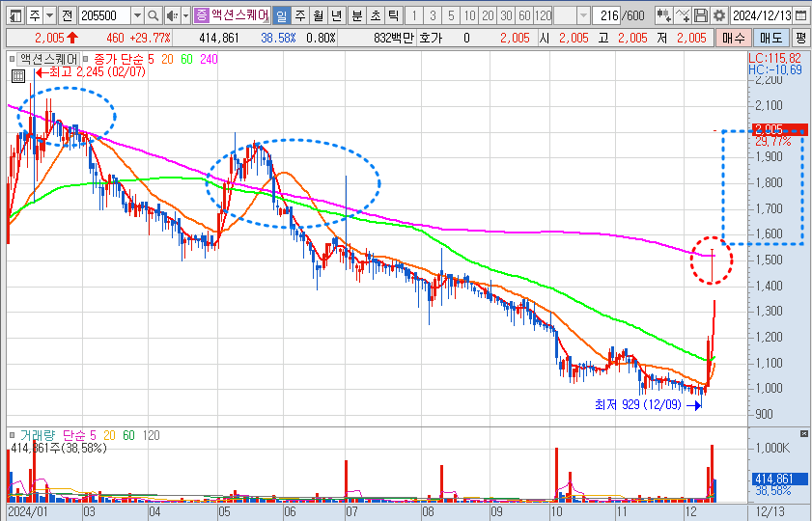Choose the 5 interval button
This screenshot has height=521, width=812.
[451, 15]
